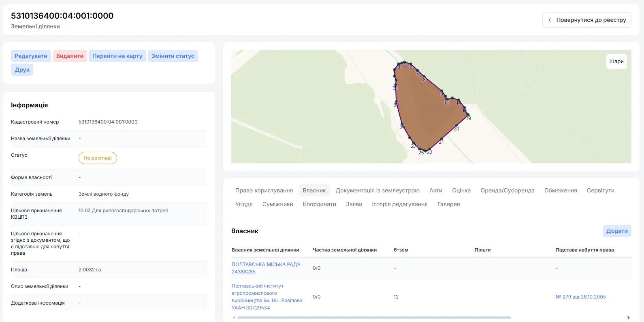Image resolution: width=644 pixels, height=322 pixels.
Task: Click the Частка земельної ділянки column header
Action: click(x=345, y=250)
